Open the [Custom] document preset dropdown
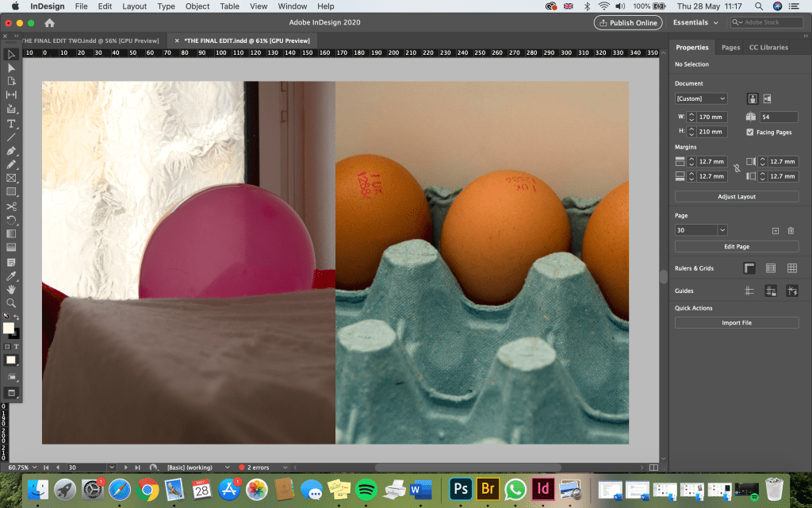Image resolution: width=812 pixels, height=508 pixels. [x=701, y=98]
